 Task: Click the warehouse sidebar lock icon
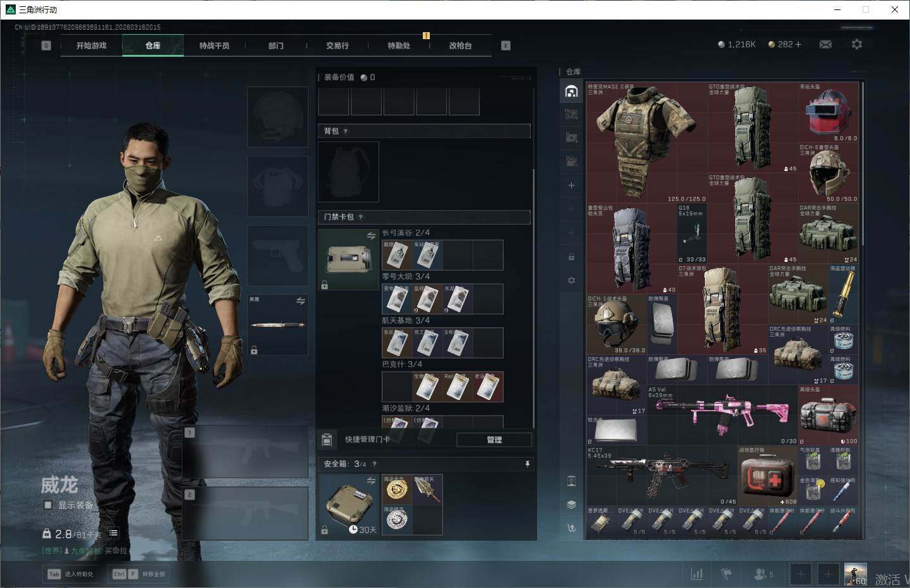tap(571, 257)
